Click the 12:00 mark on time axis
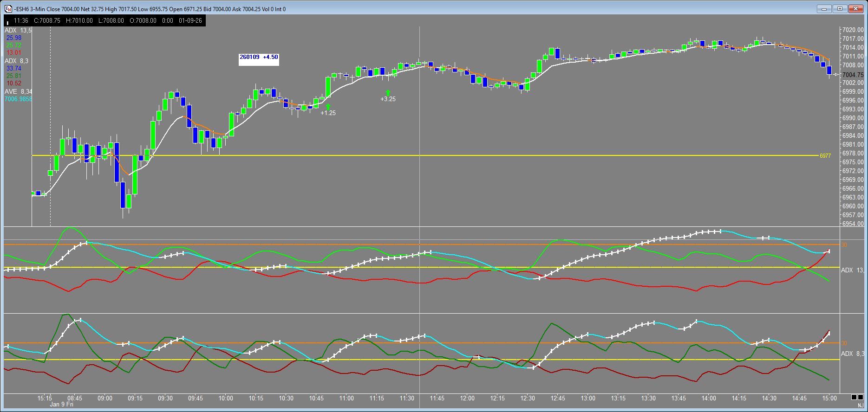This screenshot has height=412, width=868. [x=467, y=398]
